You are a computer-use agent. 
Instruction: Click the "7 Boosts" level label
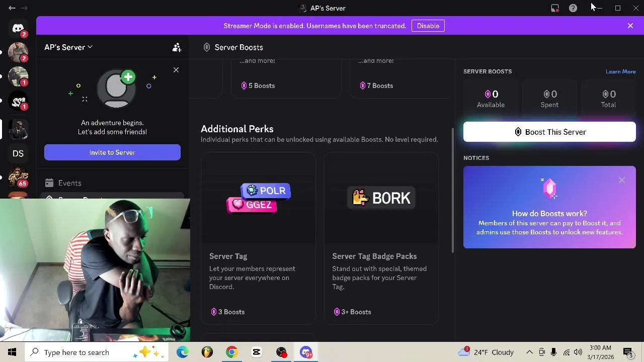click(376, 85)
